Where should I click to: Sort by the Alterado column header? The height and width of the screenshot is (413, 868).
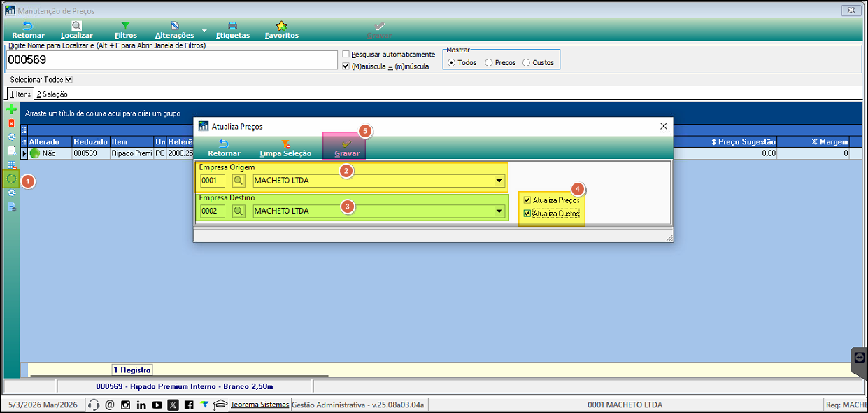50,141
